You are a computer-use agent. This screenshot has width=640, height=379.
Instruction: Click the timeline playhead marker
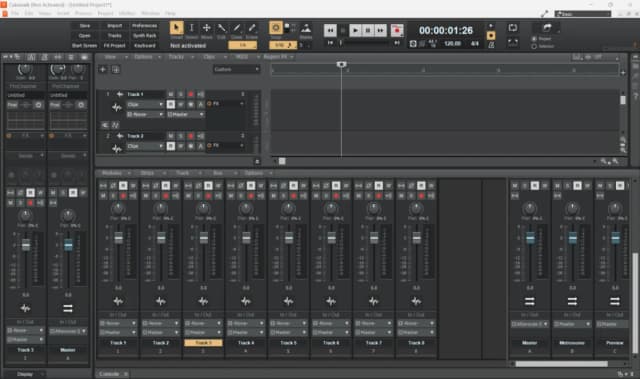click(x=342, y=64)
